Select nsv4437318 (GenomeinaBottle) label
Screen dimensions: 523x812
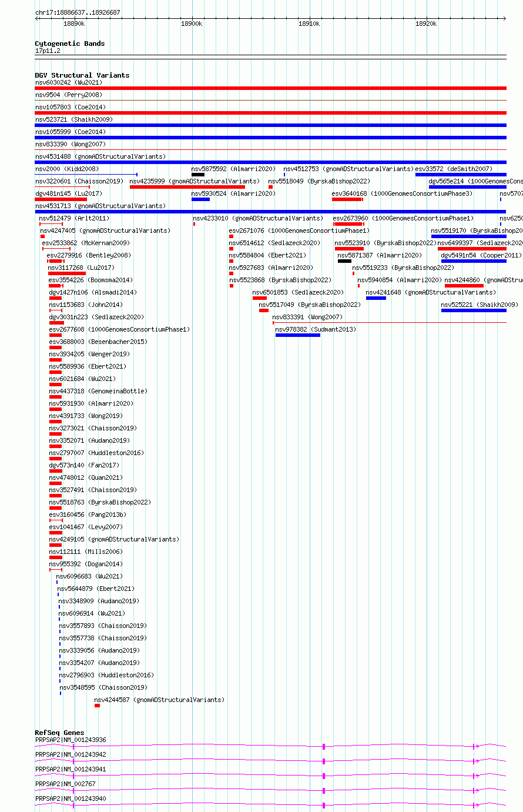pos(98,391)
